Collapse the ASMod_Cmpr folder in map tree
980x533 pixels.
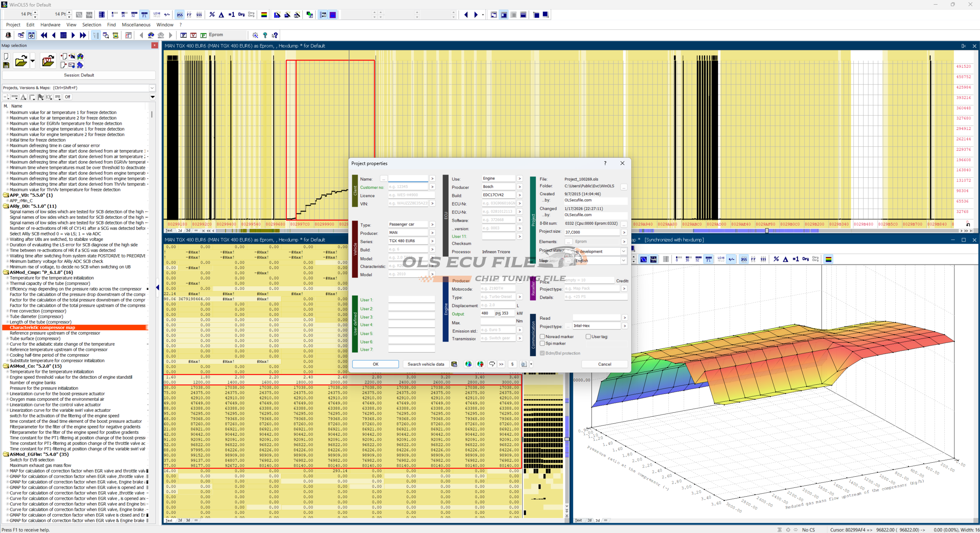[6, 272]
